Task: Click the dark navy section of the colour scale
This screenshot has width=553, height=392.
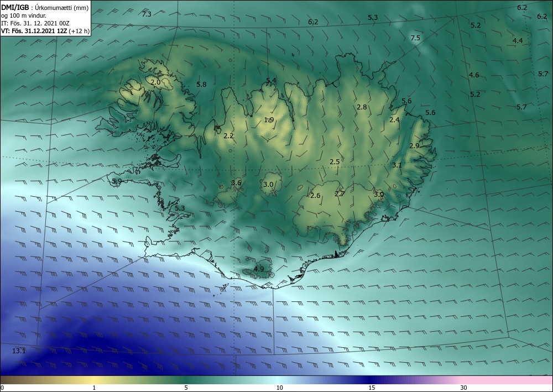Action: [x=371, y=380]
